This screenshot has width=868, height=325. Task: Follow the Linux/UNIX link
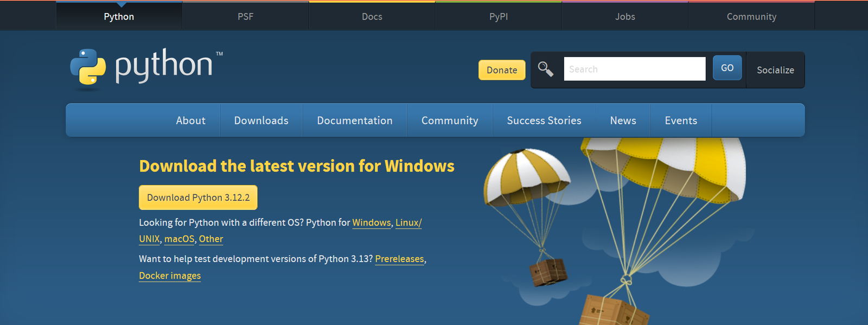[409, 222]
